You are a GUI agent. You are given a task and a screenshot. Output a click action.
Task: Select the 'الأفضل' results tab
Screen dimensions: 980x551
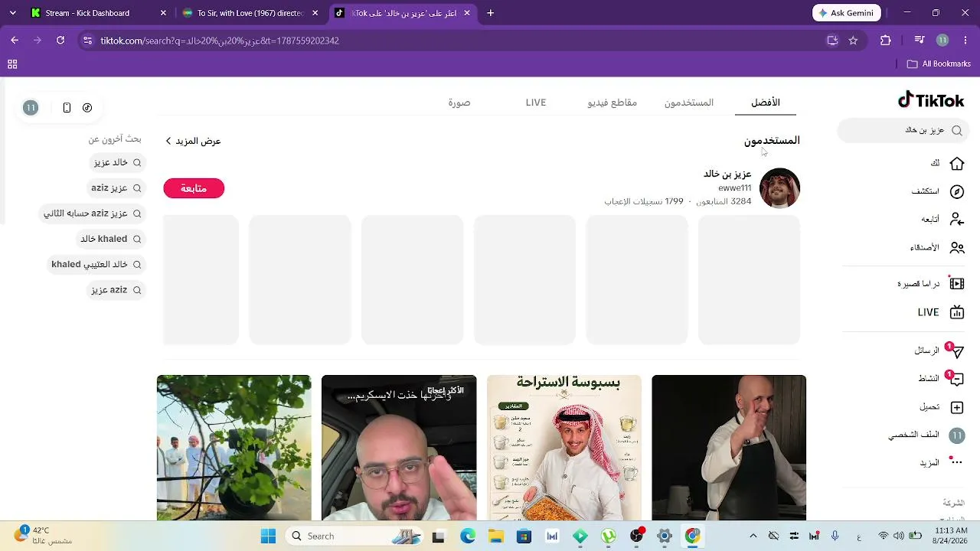pos(766,103)
